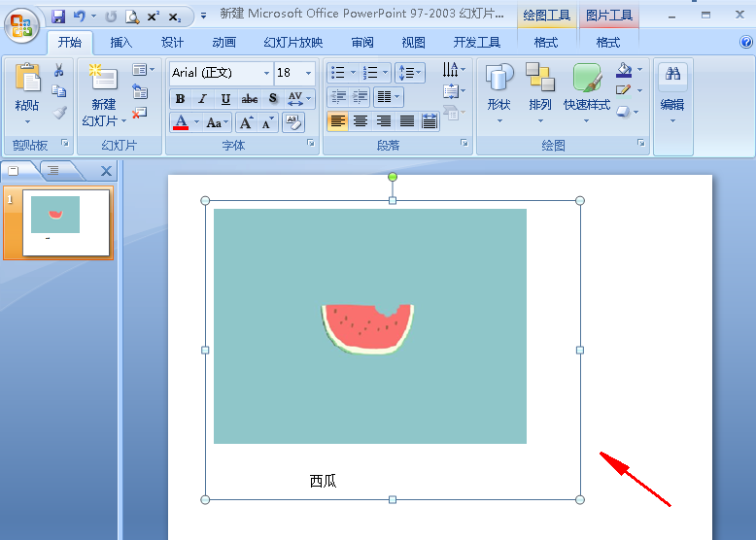Click the Office button
The image size is (756, 540).
click(x=20, y=24)
